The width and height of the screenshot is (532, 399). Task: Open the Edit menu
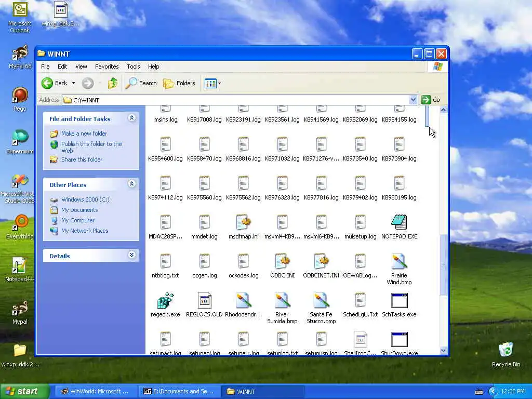pos(62,66)
